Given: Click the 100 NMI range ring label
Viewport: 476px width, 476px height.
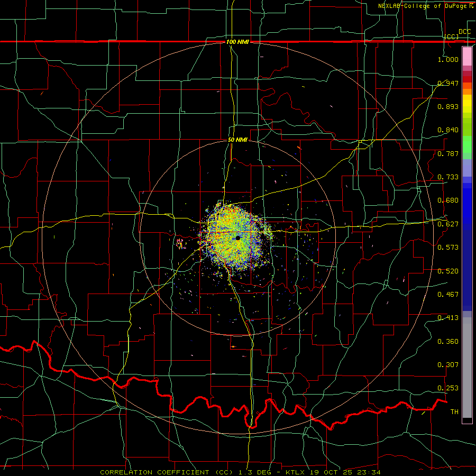Looking at the screenshot, I should pos(237,42).
